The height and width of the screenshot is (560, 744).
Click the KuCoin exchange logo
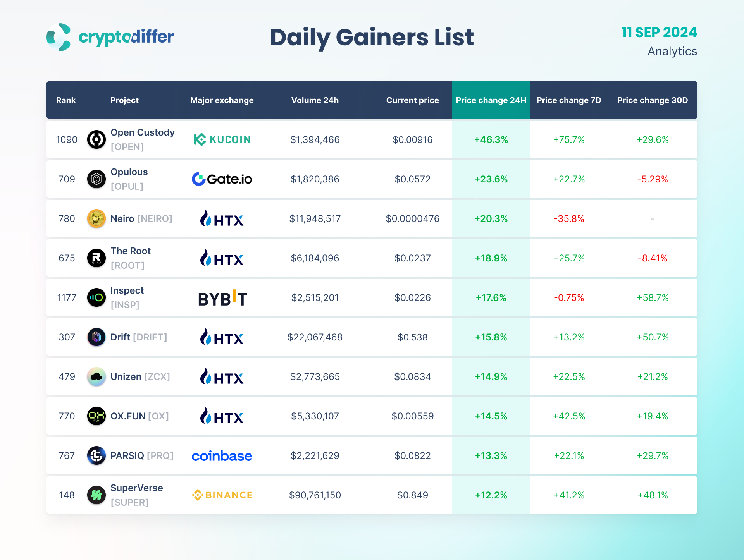tap(222, 139)
